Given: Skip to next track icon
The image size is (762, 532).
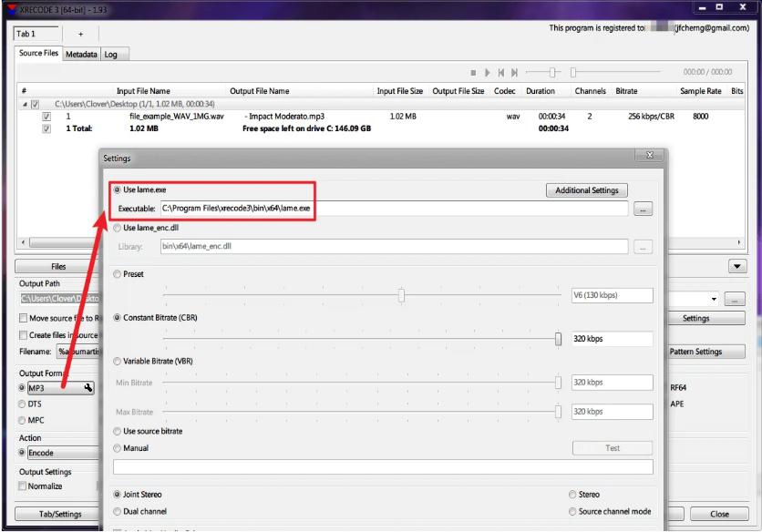Looking at the screenshot, I should (x=515, y=73).
